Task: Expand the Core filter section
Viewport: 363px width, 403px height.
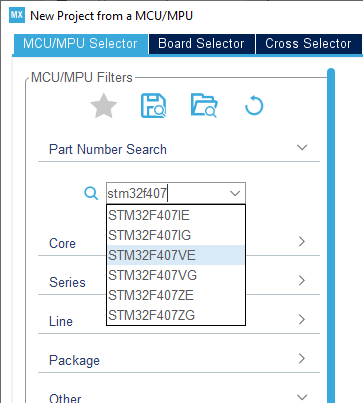Action: pos(302,241)
